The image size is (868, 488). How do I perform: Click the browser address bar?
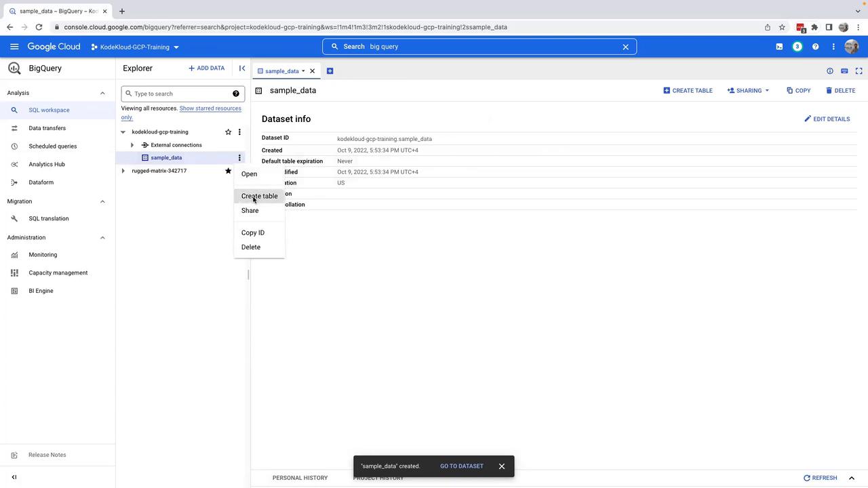(407, 27)
